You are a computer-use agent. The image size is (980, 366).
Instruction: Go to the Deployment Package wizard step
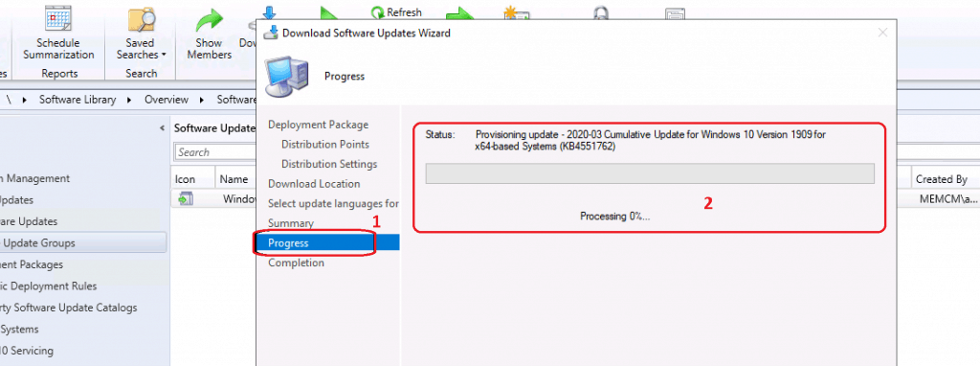(318, 125)
